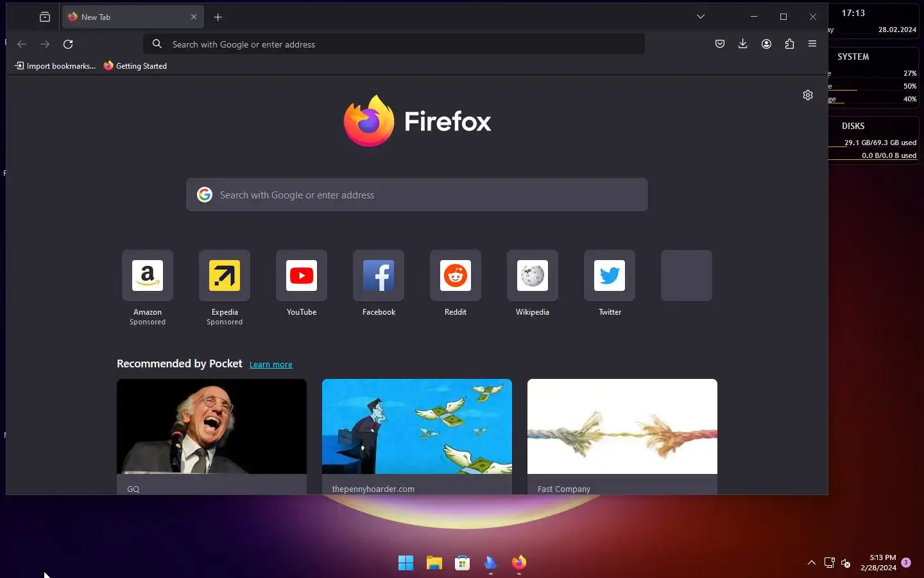Click the 17:13 widget clock
Image resolution: width=924 pixels, height=578 pixels.
(853, 13)
